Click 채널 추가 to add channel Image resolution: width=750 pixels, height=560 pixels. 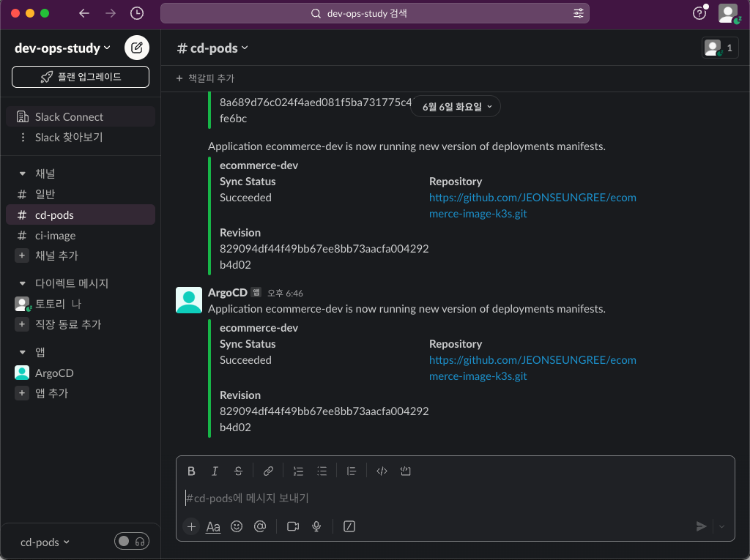tap(81, 256)
